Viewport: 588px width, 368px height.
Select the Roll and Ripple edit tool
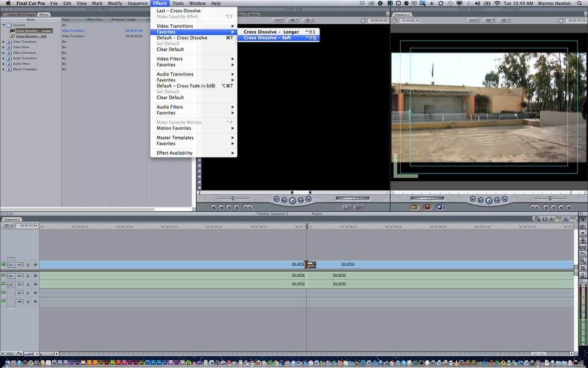coord(583,241)
